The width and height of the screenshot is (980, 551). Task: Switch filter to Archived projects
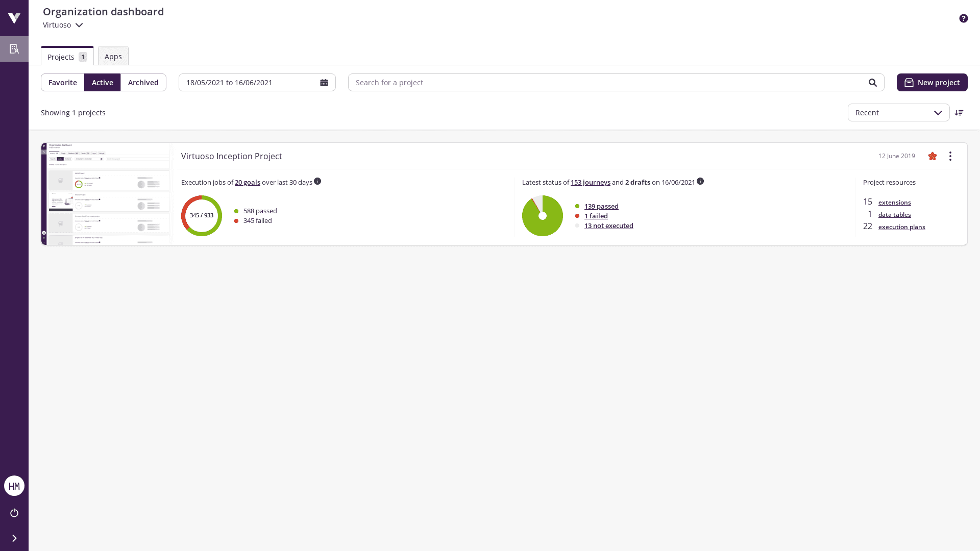point(143,82)
